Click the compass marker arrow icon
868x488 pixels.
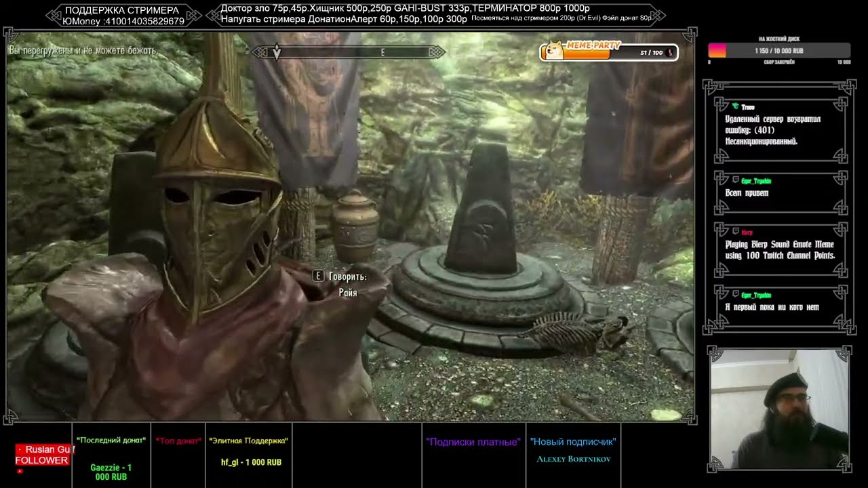(x=277, y=52)
